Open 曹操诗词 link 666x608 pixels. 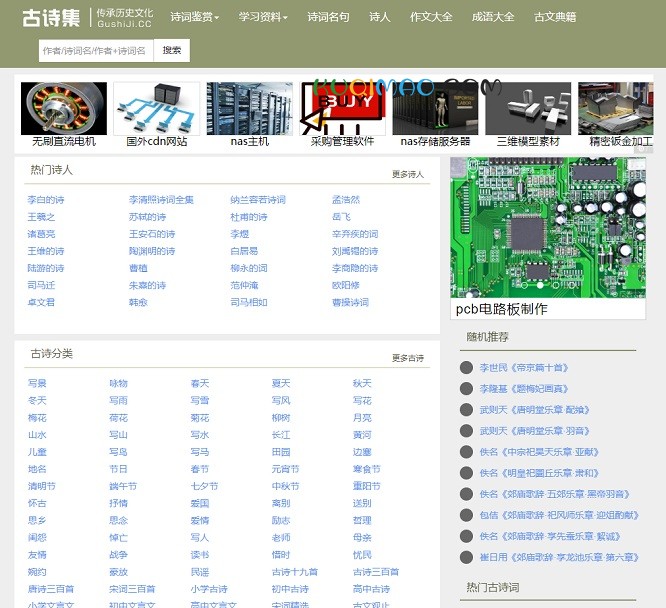(x=350, y=302)
